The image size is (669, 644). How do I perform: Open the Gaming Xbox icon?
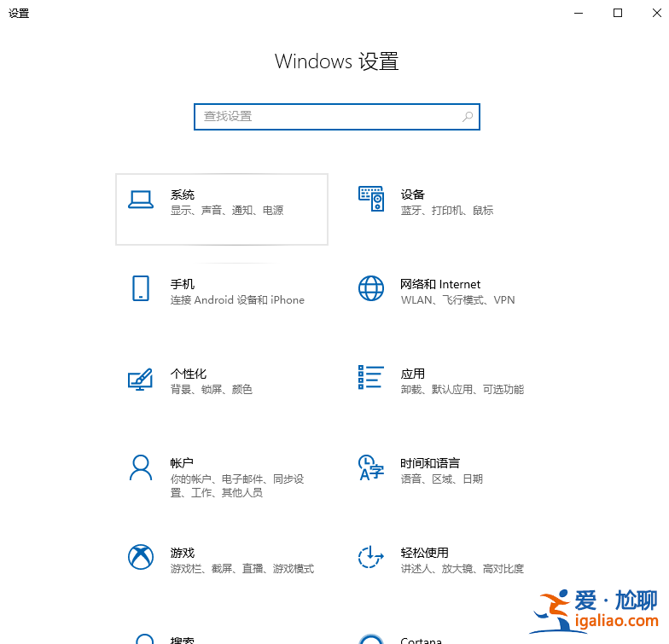click(141, 557)
